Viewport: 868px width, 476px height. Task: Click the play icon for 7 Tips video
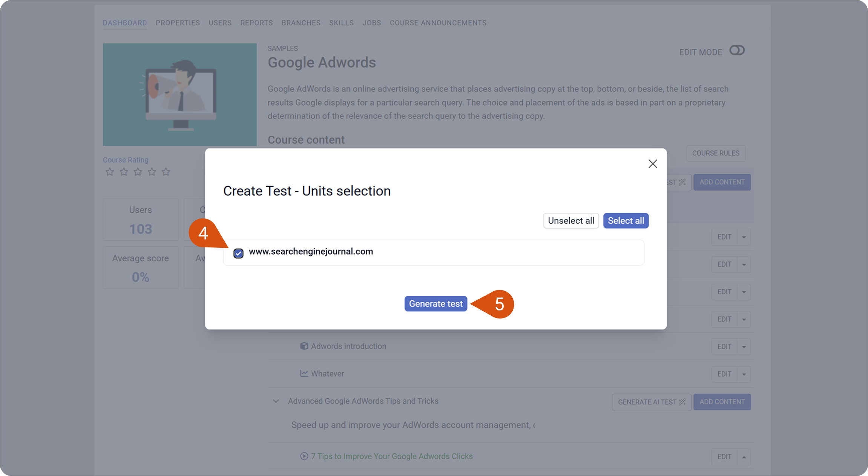[x=304, y=456]
